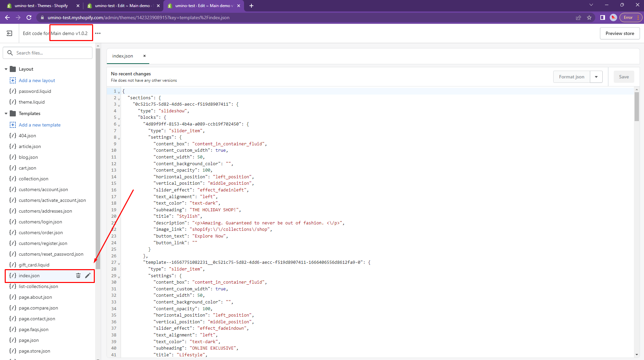Reload the page with browser refresh icon
Screen dimensions: 644x360
point(29,17)
